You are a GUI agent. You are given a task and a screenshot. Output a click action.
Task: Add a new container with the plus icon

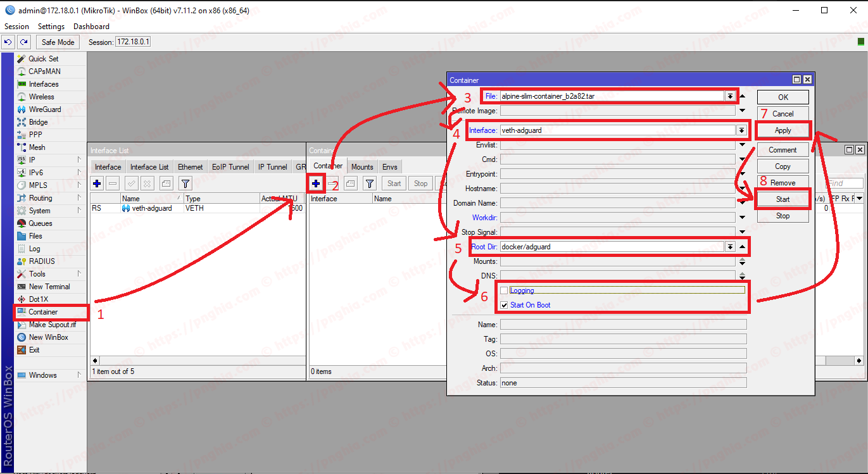coord(316,184)
